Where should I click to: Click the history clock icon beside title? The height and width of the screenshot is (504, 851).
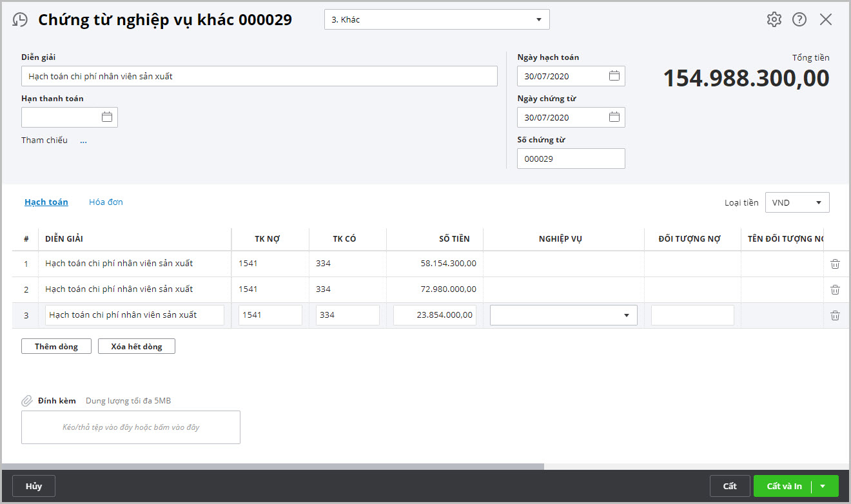pos(20,20)
